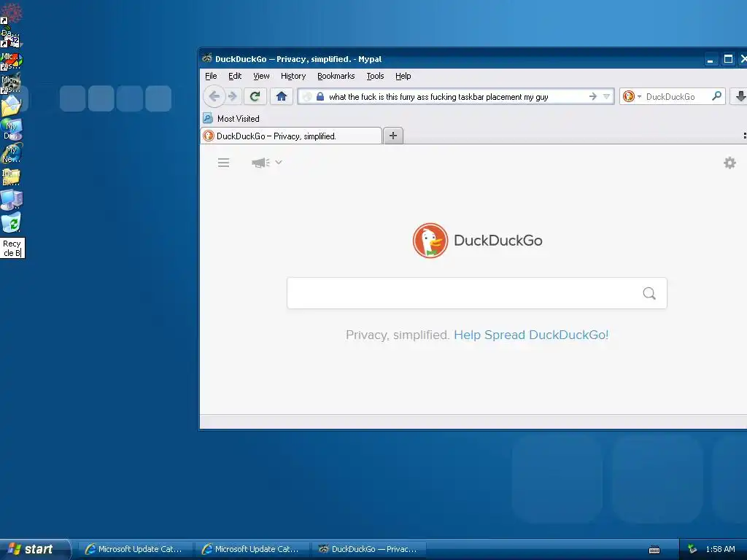This screenshot has height=560, width=747.
Task: Open the Help menu
Action: pos(403,76)
